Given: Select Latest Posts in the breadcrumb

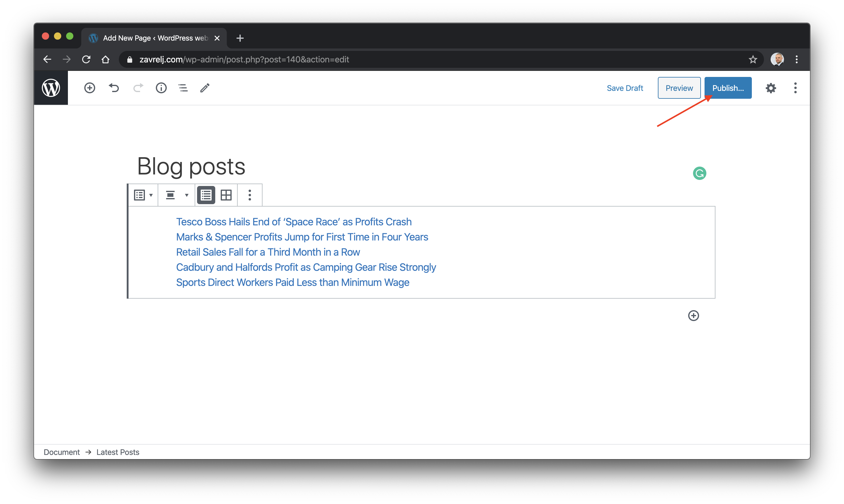Looking at the screenshot, I should point(118,452).
